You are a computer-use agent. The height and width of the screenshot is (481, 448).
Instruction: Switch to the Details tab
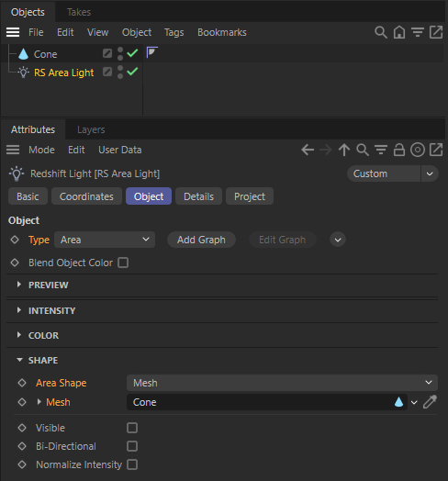pos(198,196)
